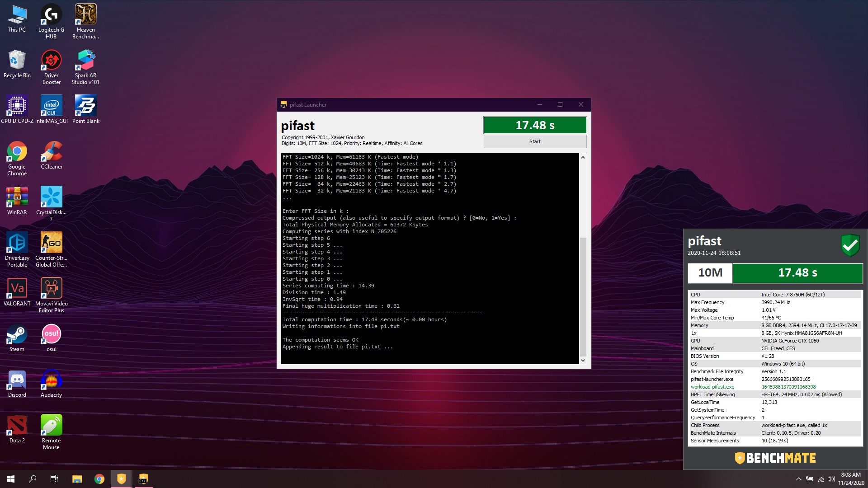Open File Explorer from taskbar
Viewport: 868px width, 488px height.
[77, 479]
